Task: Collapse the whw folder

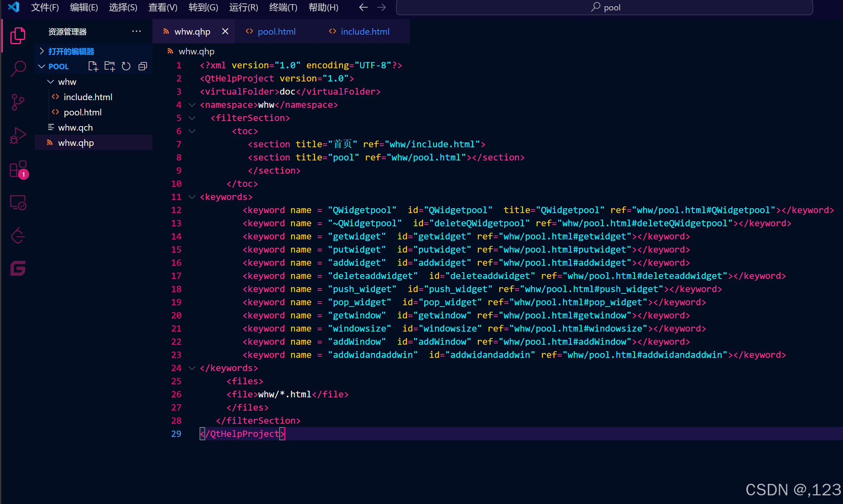Action: [51, 82]
